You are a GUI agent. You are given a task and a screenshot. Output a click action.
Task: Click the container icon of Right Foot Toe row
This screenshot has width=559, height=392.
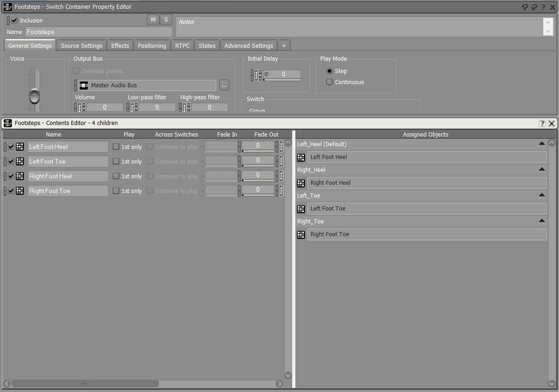pos(20,191)
